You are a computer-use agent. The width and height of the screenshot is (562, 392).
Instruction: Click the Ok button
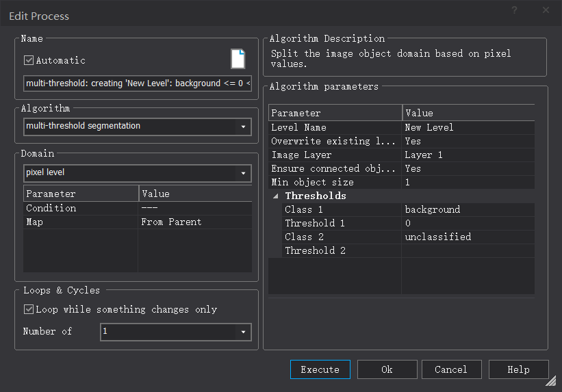(387, 369)
